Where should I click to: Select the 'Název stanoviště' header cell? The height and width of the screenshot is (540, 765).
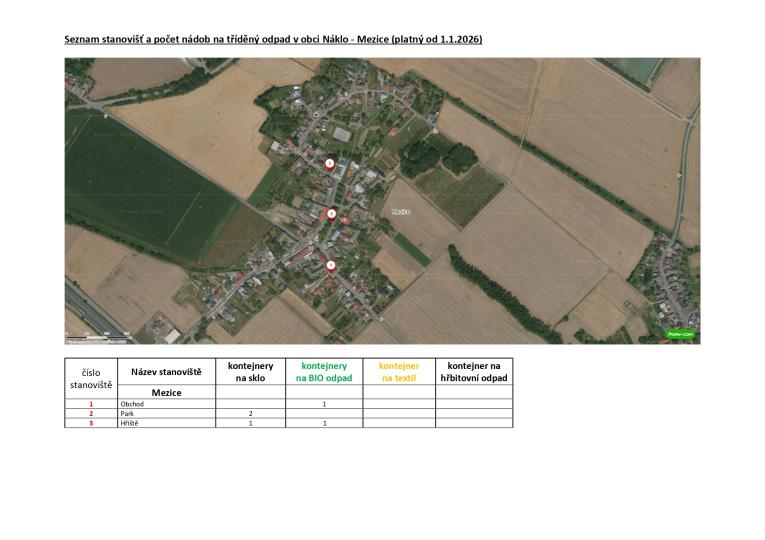coord(166,372)
